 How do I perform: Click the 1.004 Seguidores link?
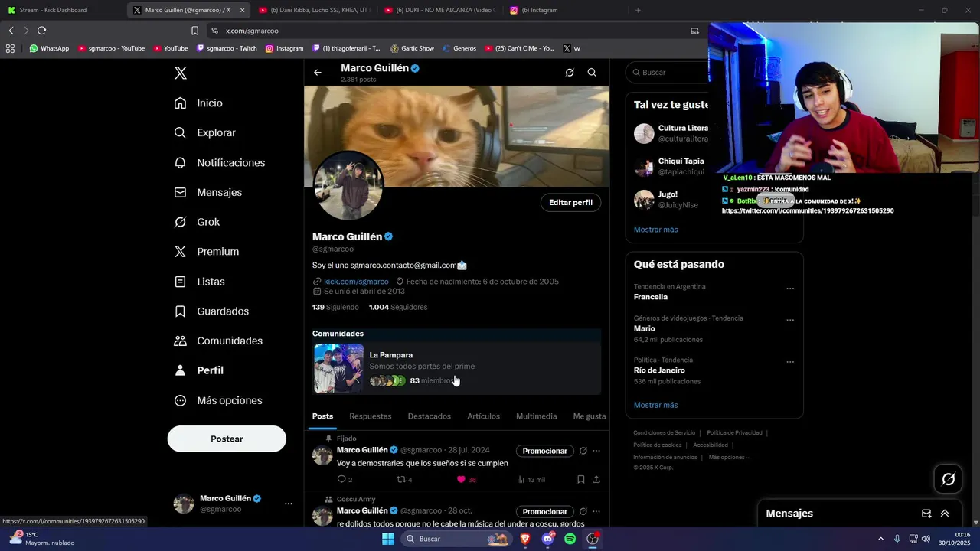pos(398,307)
